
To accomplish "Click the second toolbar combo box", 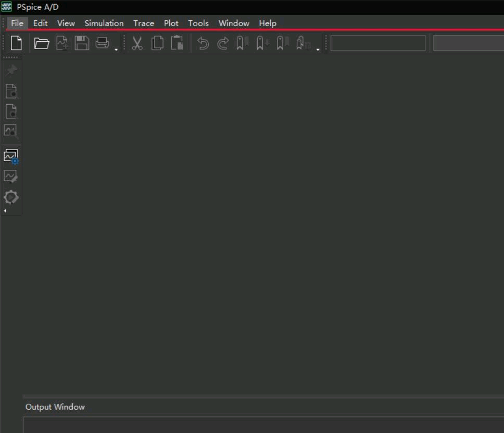I will click(469, 43).
